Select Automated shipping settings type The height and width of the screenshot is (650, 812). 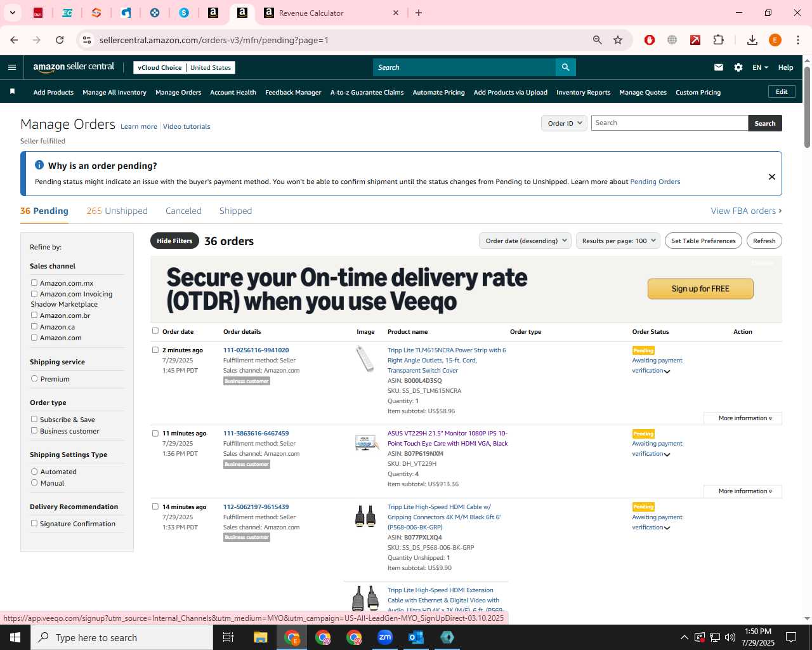pyautogui.click(x=34, y=472)
